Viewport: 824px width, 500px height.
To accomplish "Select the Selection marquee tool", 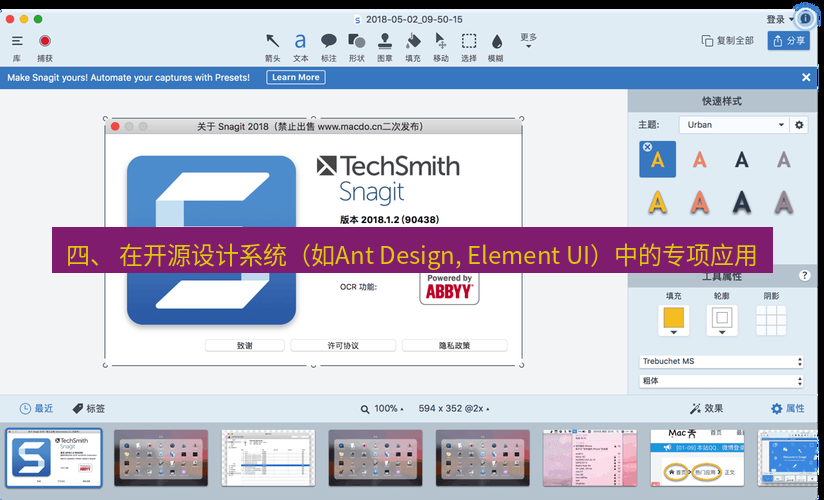I will 469,41.
